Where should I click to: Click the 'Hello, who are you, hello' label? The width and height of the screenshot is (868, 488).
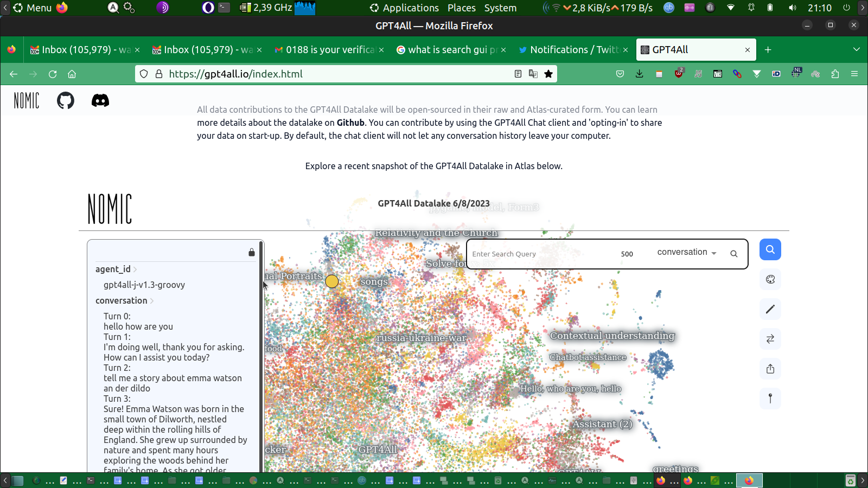pos(571,389)
